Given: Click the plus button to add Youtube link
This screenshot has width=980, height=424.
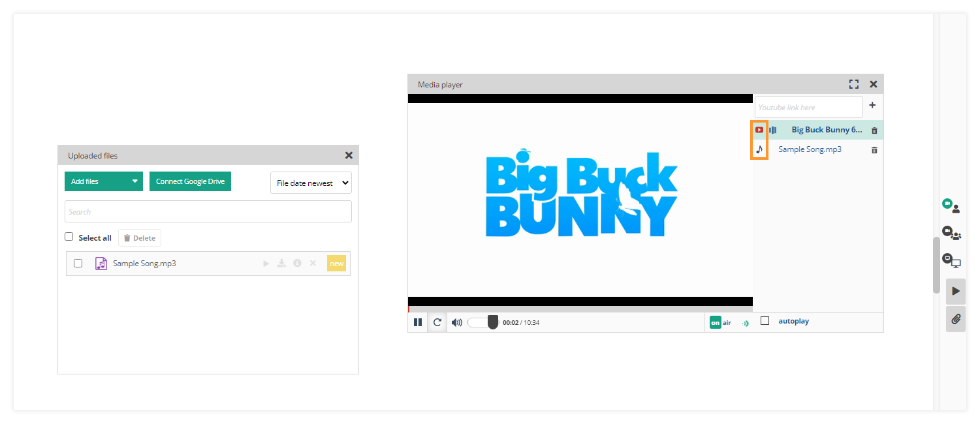Looking at the screenshot, I should [x=872, y=105].
